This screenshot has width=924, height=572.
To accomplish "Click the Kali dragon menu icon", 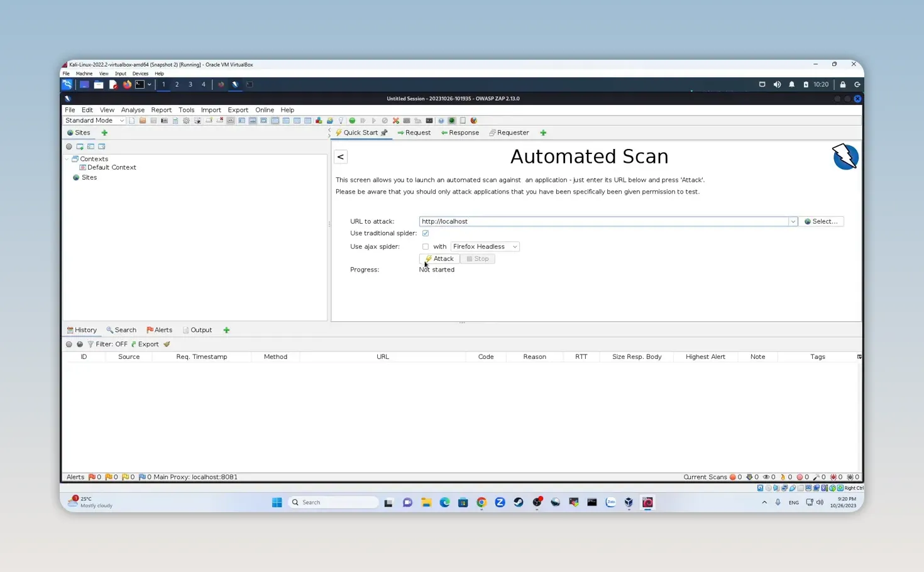I will tap(67, 84).
